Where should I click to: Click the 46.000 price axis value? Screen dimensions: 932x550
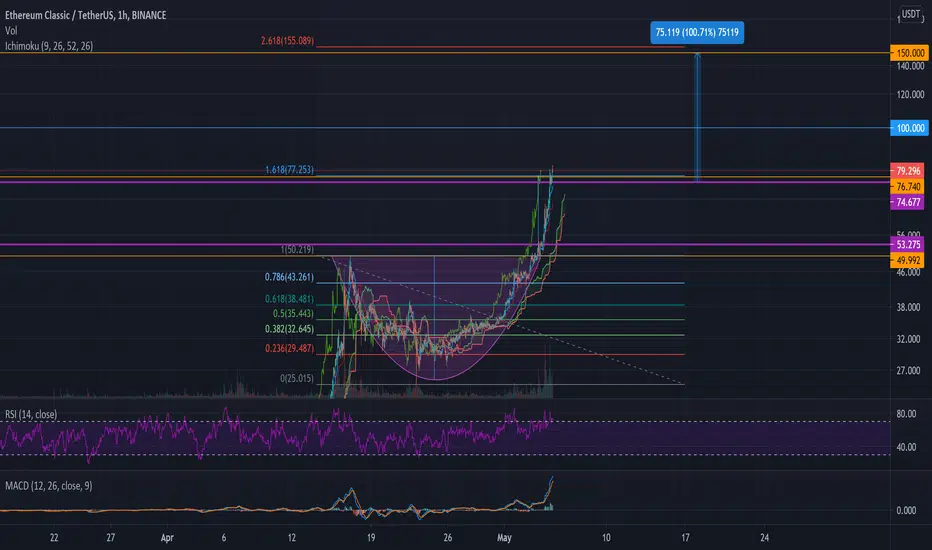(908, 272)
